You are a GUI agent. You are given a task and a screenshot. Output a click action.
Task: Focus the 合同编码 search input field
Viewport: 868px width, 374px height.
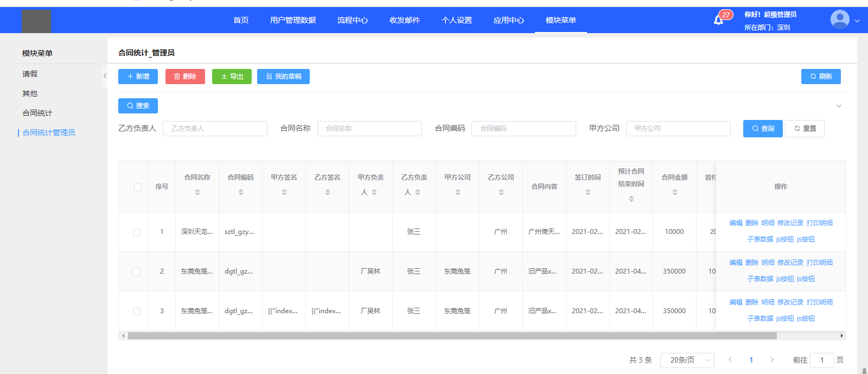524,129
